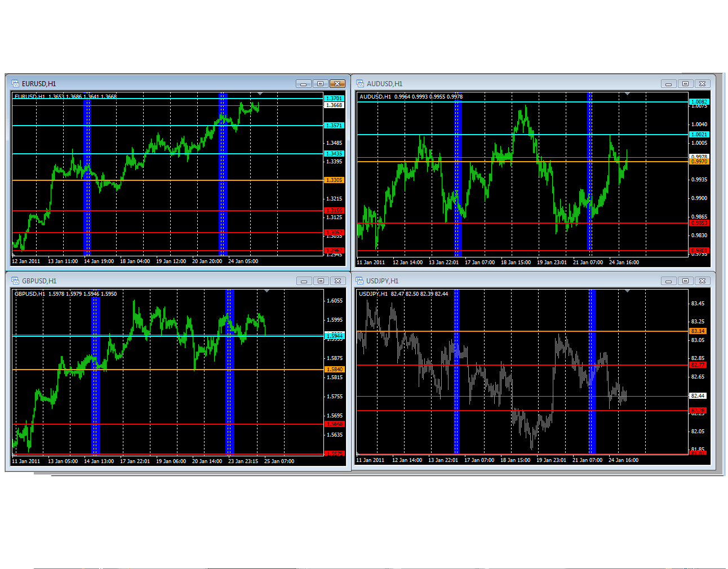The height and width of the screenshot is (569, 728).
Task: Activate the GBPUSD,H1 window title text
Action: point(39,281)
